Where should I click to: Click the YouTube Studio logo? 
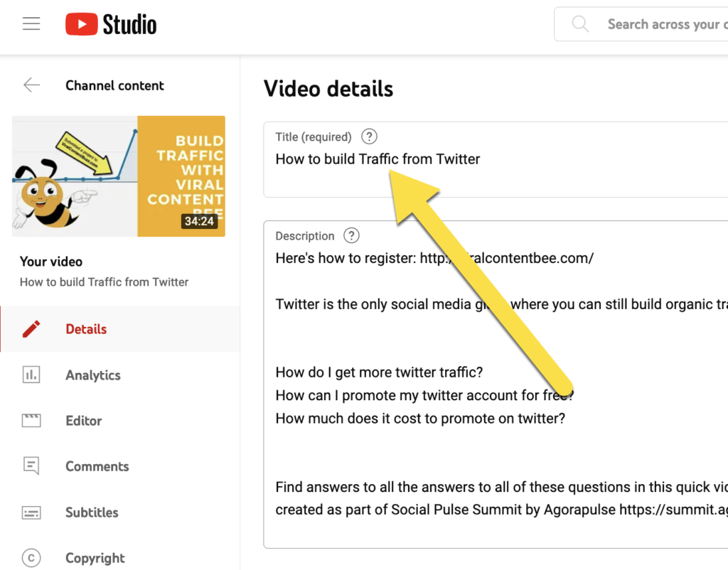111,24
